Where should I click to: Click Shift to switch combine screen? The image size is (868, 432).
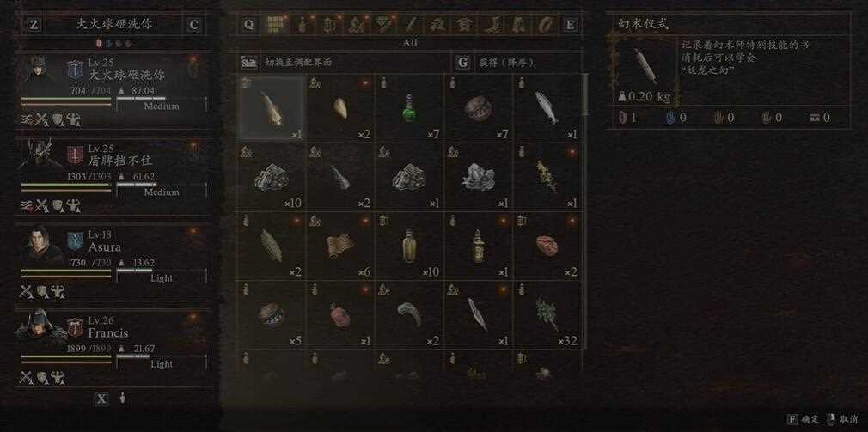(x=249, y=62)
